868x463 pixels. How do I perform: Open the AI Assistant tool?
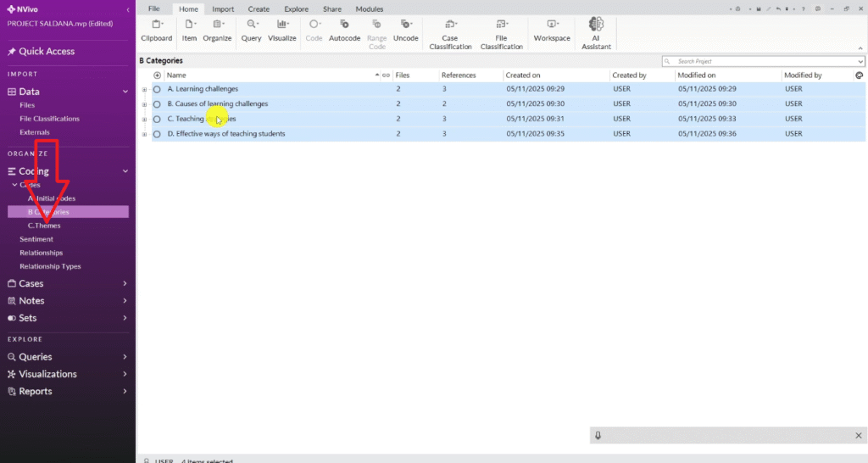(596, 32)
